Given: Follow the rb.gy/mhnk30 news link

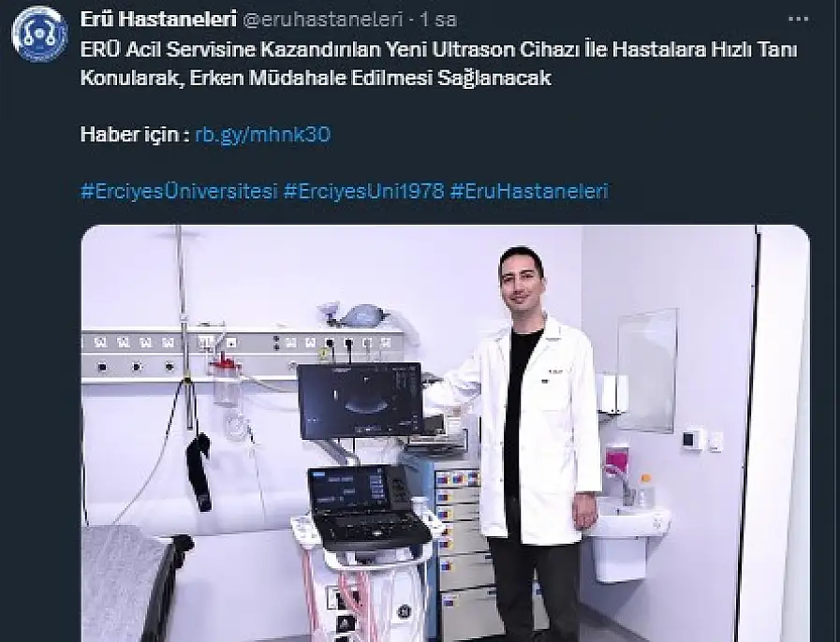Looking at the screenshot, I should [x=262, y=134].
